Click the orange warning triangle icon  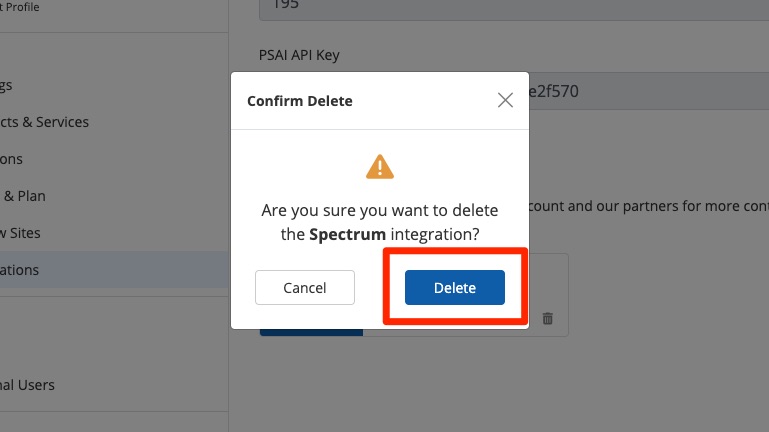[379, 166]
